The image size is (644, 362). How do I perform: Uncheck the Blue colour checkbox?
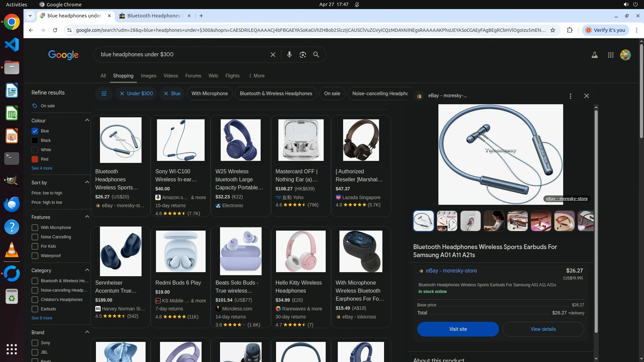[35, 131]
